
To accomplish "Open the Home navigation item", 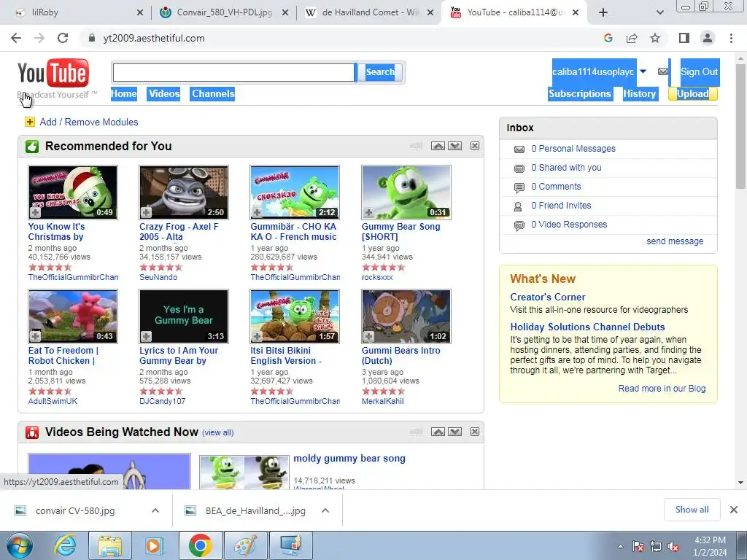I will [x=124, y=94].
